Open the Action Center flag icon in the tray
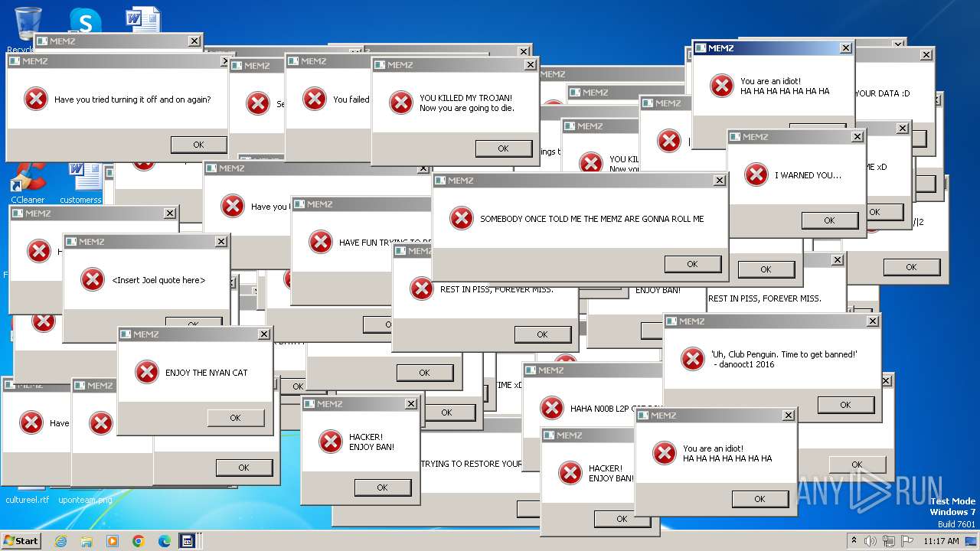This screenshot has height=551, width=980. pyautogui.click(x=906, y=541)
